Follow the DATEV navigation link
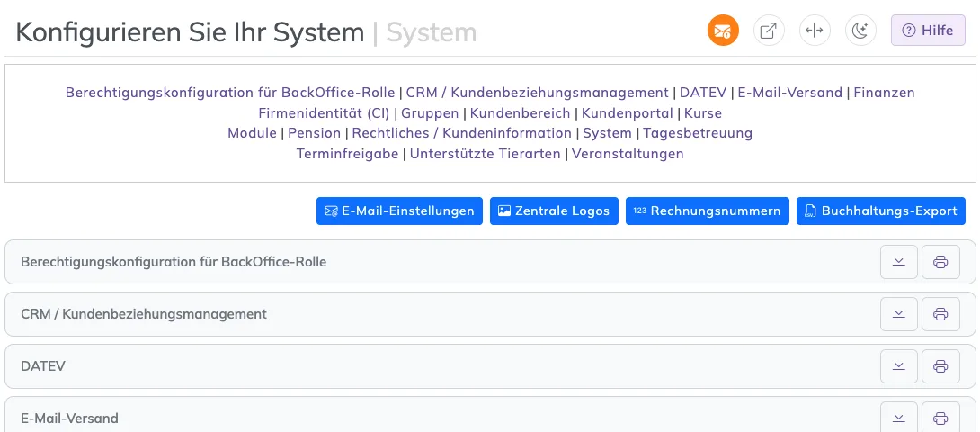 [x=703, y=93]
